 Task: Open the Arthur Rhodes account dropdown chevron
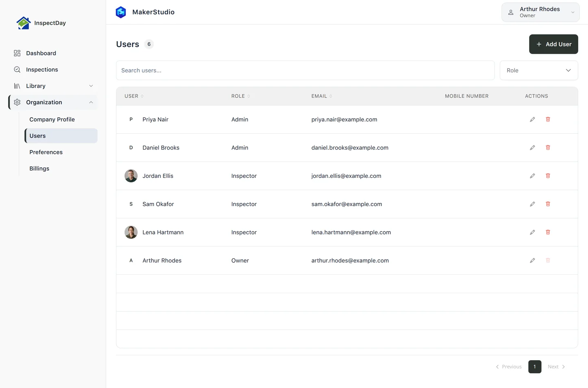[573, 12]
